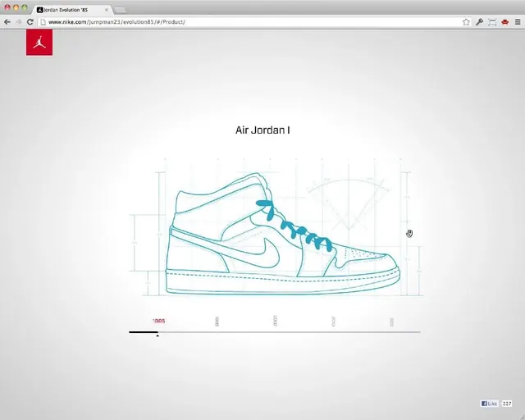Select the last year label on timeline
Screen dimensions: 525x420
click(392, 322)
